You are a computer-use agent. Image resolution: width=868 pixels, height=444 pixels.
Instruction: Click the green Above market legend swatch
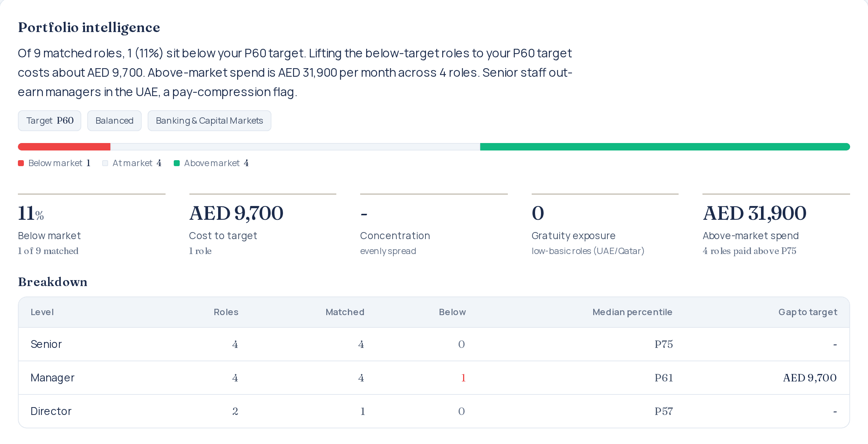[177, 163]
